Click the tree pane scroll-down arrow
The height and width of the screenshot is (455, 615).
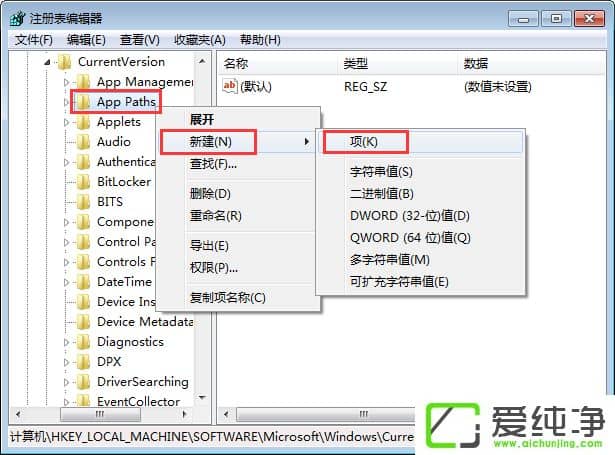click(202, 398)
